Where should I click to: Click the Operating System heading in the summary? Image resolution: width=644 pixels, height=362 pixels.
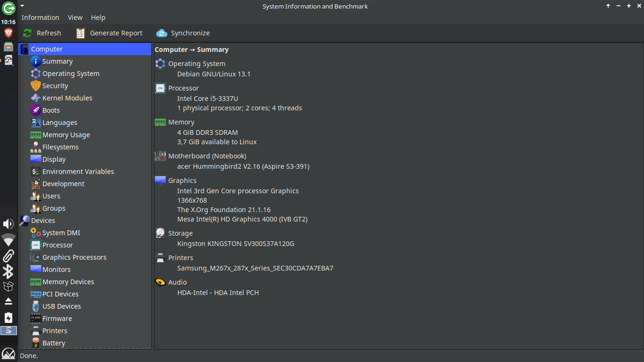197,64
